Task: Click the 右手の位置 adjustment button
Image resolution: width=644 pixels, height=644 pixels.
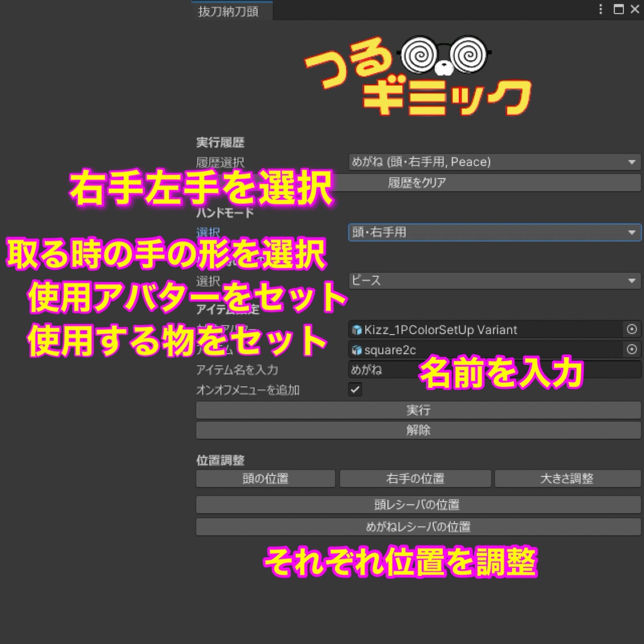Action: coord(415,479)
